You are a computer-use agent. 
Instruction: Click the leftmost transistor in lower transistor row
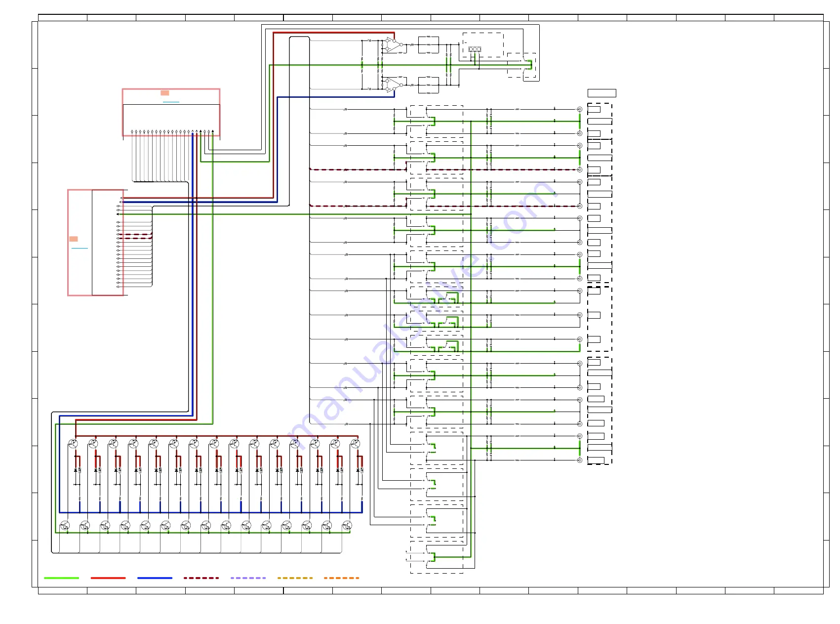pos(65,526)
